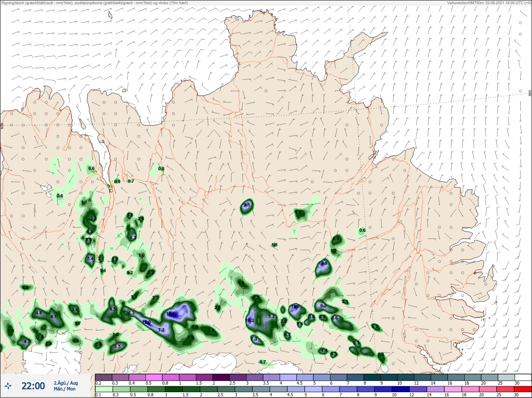Click the 9.1 precipitation value on the map

click(x=246, y=205)
